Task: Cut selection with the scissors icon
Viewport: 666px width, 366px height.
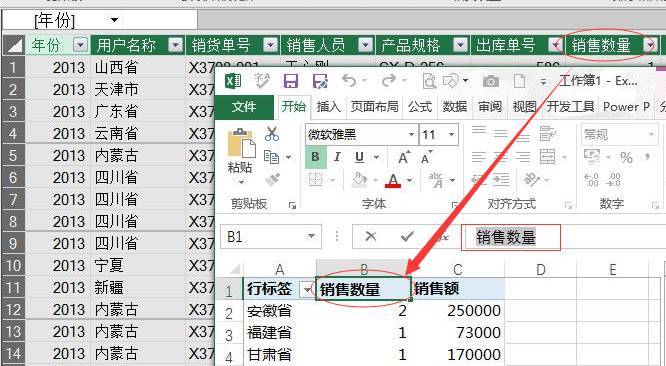Action: (272, 134)
